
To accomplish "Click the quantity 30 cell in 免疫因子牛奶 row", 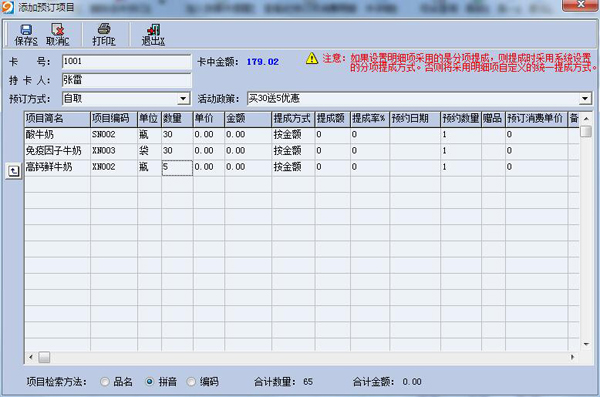I will pos(177,151).
